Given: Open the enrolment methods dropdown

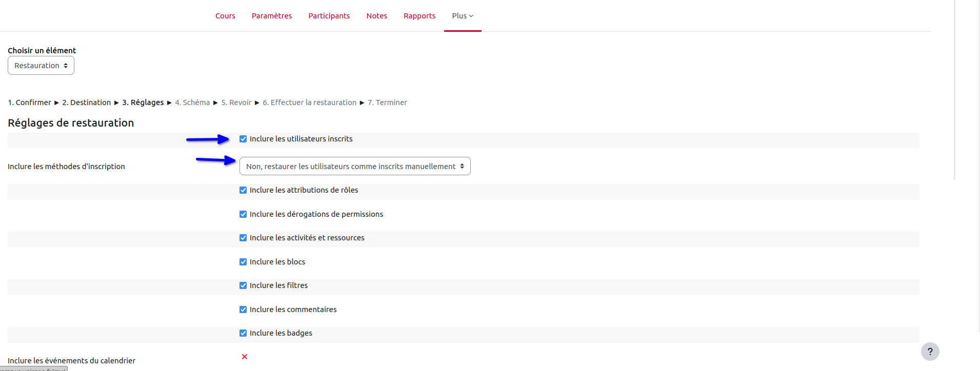Looking at the screenshot, I should pyautogui.click(x=355, y=166).
